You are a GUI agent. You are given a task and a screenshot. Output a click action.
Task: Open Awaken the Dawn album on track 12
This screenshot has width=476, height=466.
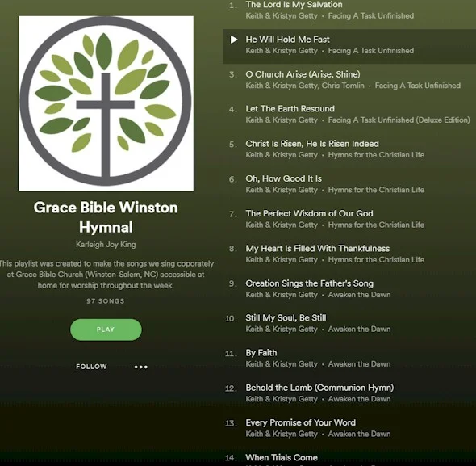pos(359,399)
